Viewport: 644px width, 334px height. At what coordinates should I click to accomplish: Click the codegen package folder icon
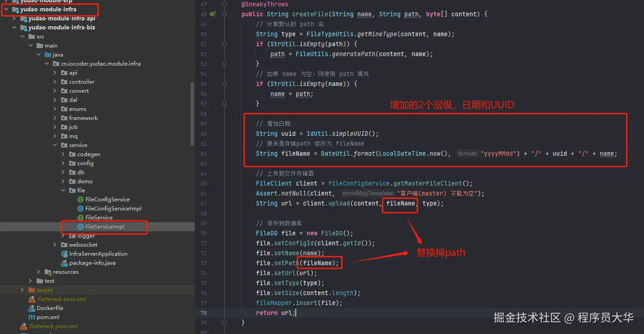click(x=72, y=154)
